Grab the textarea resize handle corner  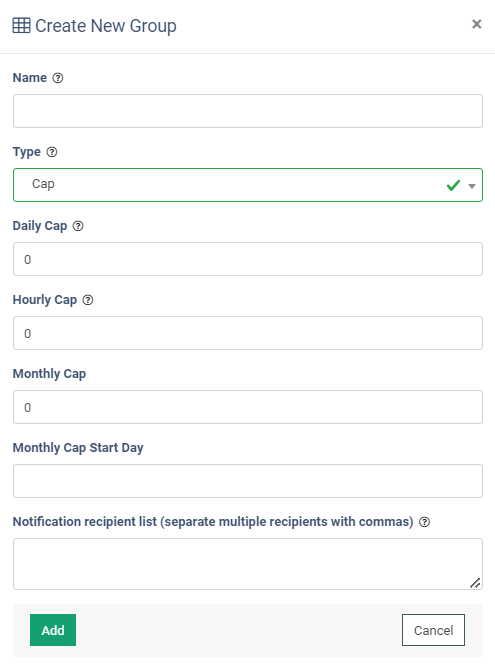tap(475, 583)
